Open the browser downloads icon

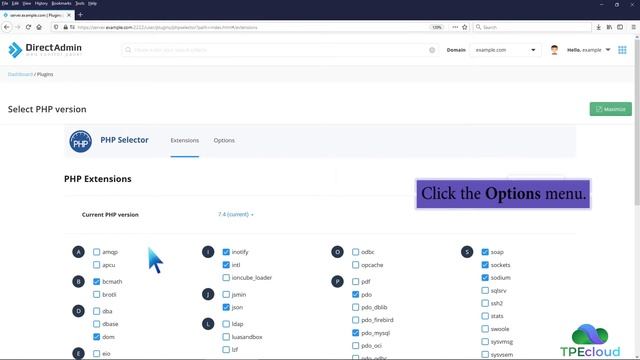coord(598,27)
